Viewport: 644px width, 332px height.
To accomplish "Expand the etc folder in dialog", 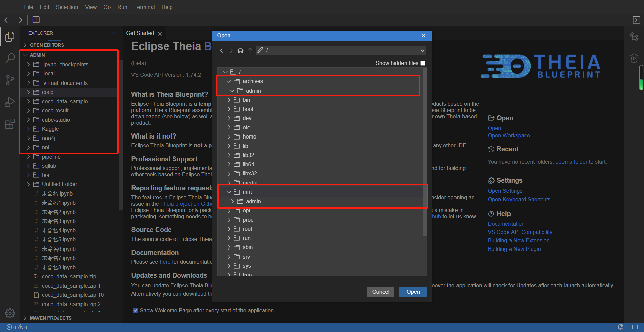I will (x=229, y=128).
